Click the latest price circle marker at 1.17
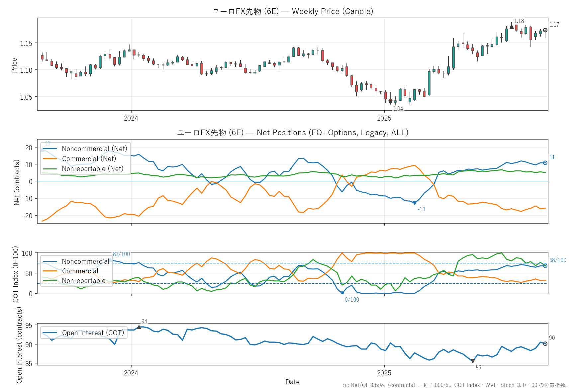Screen dimensions: 574x392 [x=545, y=30]
